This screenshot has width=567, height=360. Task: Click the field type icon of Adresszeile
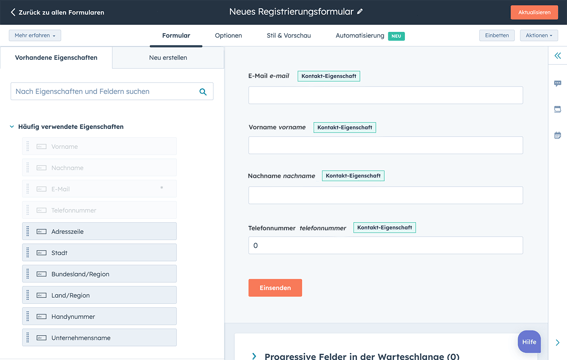click(x=42, y=231)
